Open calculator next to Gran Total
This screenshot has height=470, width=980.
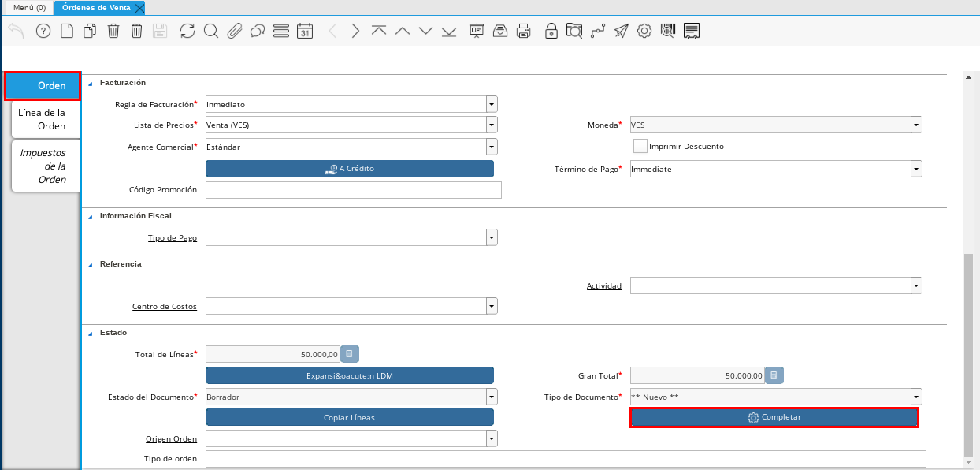click(x=775, y=375)
